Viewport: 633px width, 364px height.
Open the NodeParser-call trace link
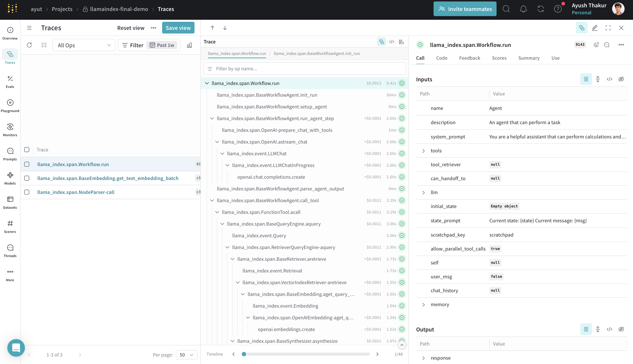76,192
